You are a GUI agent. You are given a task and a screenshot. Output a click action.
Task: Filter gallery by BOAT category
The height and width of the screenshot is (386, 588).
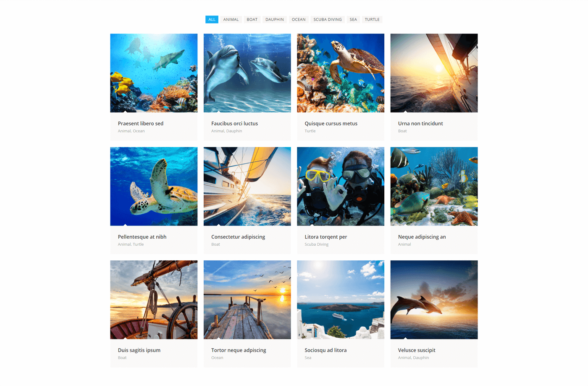tap(252, 19)
